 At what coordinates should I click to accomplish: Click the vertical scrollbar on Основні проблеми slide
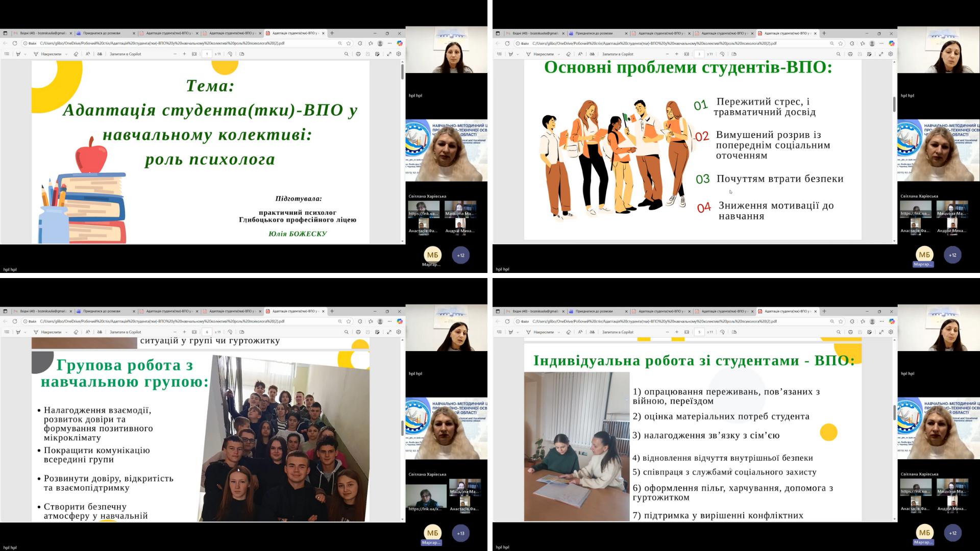click(894, 105)
